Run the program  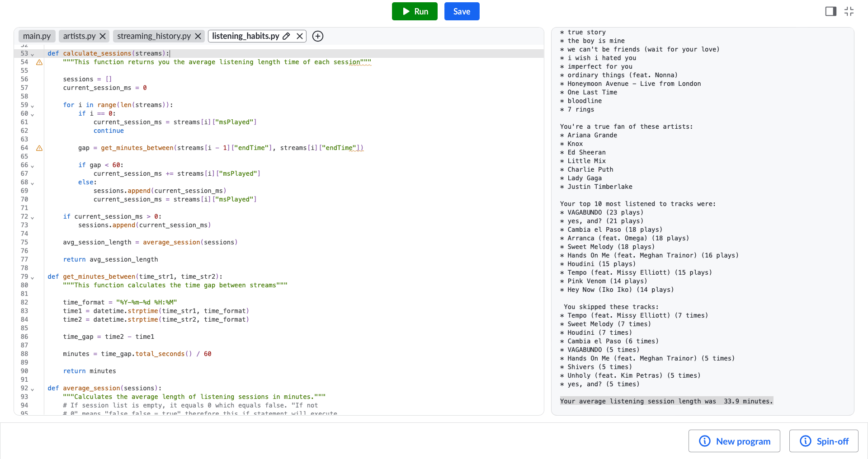(415, 11)
